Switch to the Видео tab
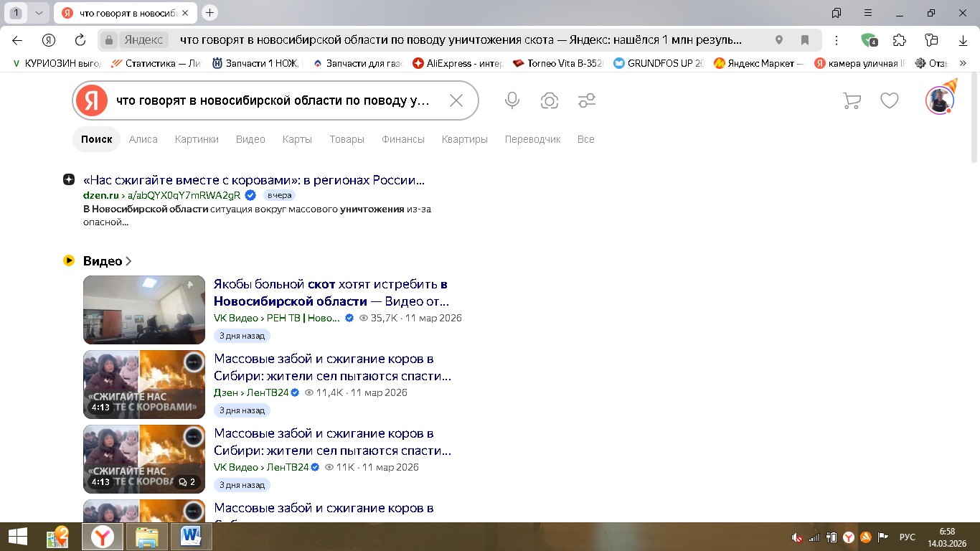The width and height of the screenshot is (980, 551). 250,139
